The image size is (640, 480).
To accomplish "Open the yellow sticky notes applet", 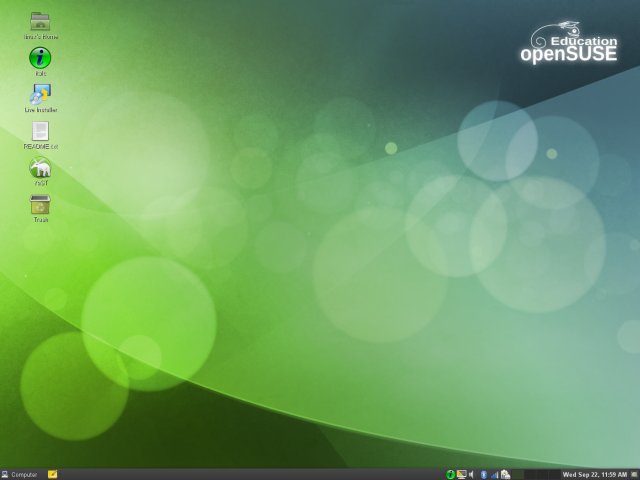I will (53, 474).
